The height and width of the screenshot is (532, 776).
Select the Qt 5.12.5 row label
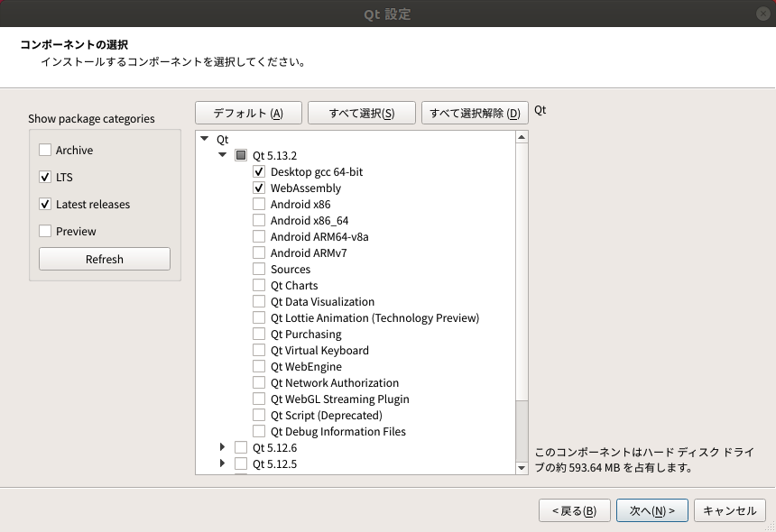pyautogui.click(x=274, y=464)
